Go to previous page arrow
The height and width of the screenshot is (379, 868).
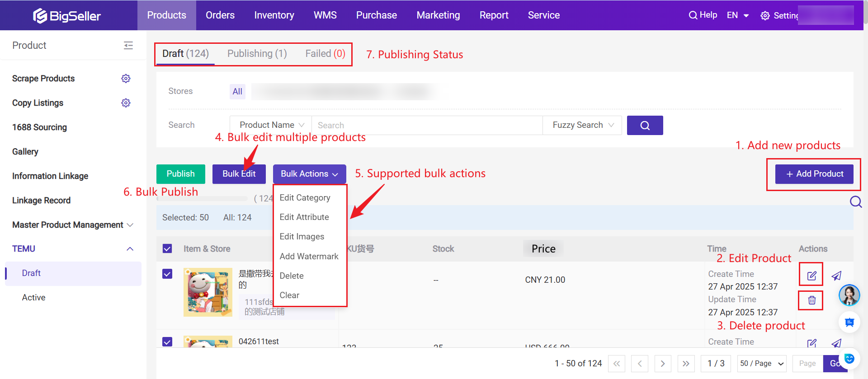(640, 364)
